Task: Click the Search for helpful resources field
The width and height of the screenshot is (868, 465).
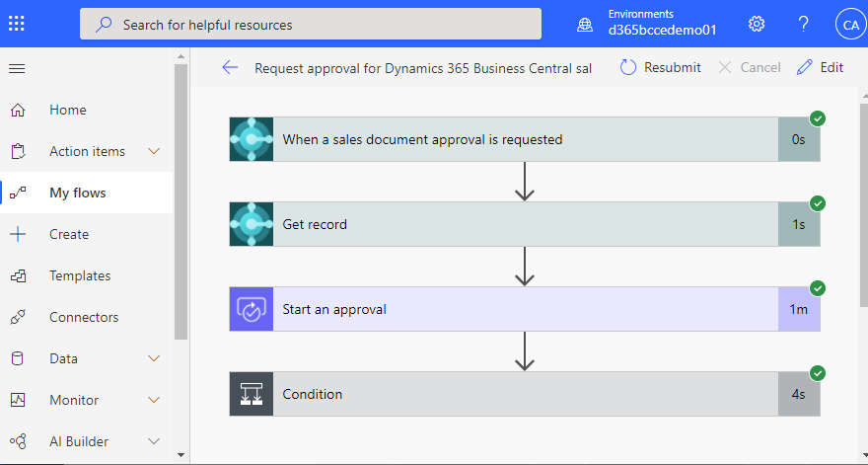Action: (311, 24)
